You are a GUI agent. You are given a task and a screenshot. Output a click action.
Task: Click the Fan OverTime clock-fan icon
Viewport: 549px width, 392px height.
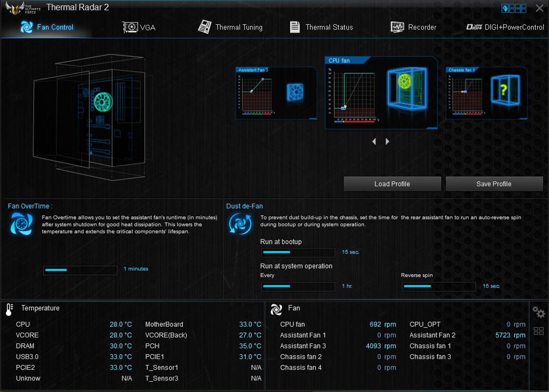[22, 224]
